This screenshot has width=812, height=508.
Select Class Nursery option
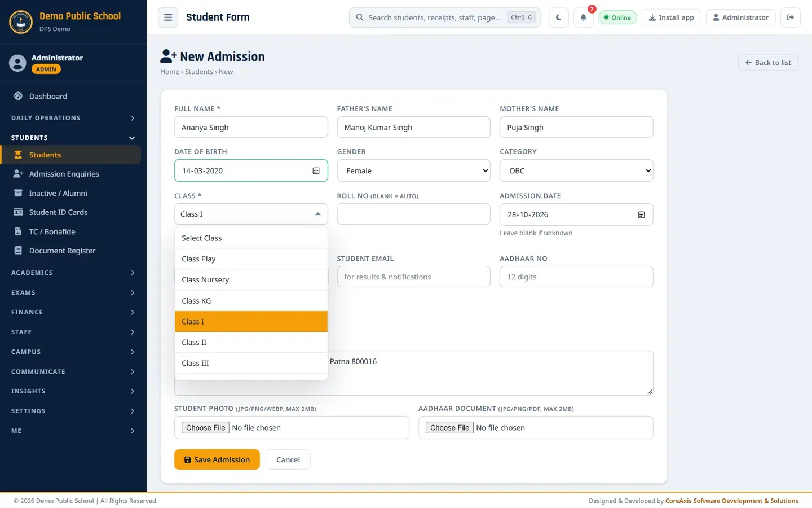[x=251, y=279]
